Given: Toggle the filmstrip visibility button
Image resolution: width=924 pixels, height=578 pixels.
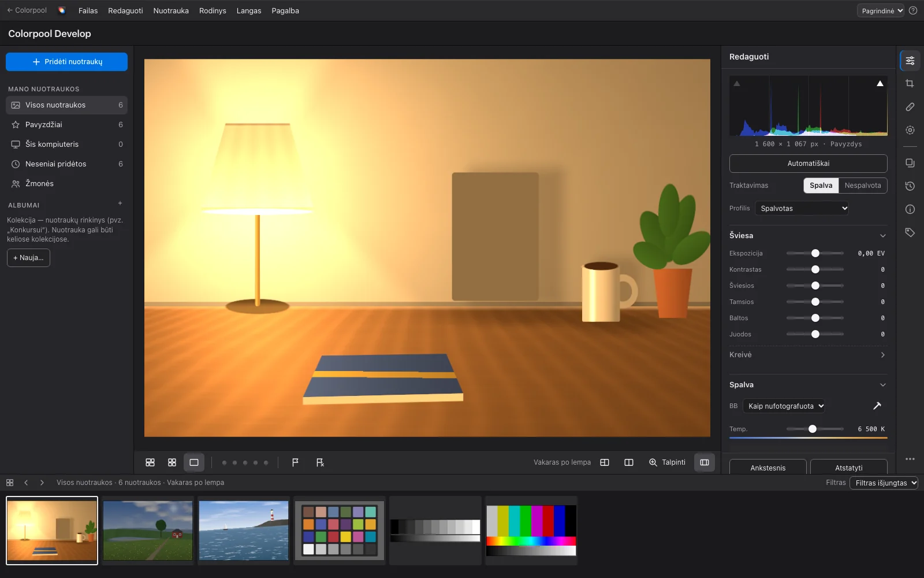Looking at the screenshot, I should point(705,462).
